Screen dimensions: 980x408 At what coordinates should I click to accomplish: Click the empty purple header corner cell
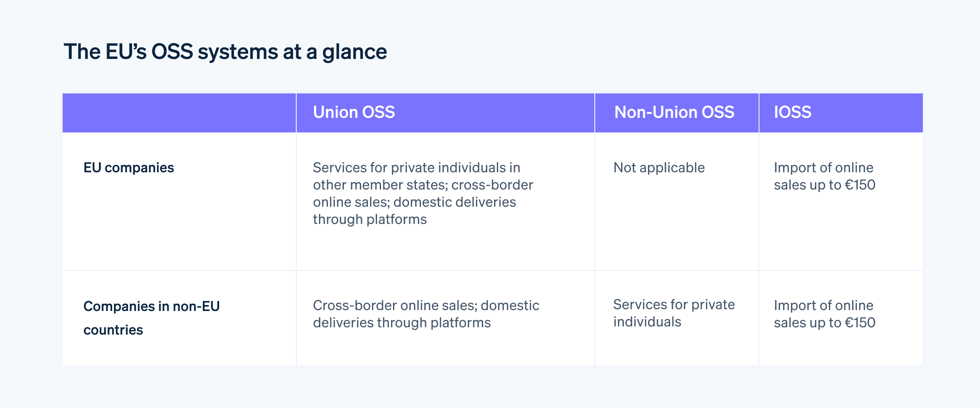coord(179,112)
